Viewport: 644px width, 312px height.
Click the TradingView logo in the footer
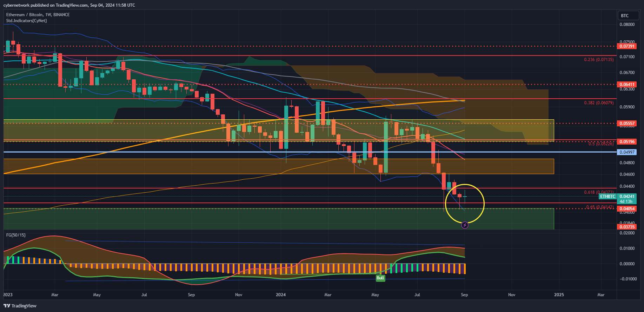[20, 306]
